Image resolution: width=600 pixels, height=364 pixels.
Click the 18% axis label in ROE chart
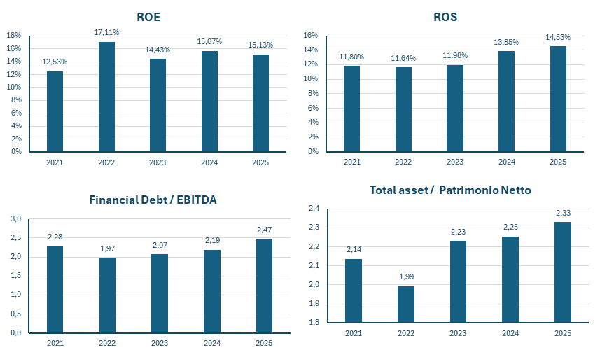point(14,35)
